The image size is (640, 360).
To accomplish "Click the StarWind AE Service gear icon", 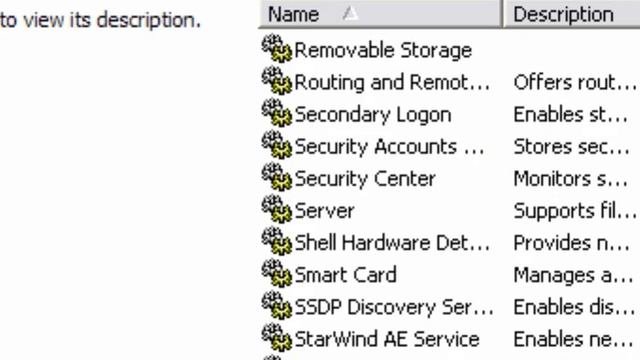I will pos(277,338).
